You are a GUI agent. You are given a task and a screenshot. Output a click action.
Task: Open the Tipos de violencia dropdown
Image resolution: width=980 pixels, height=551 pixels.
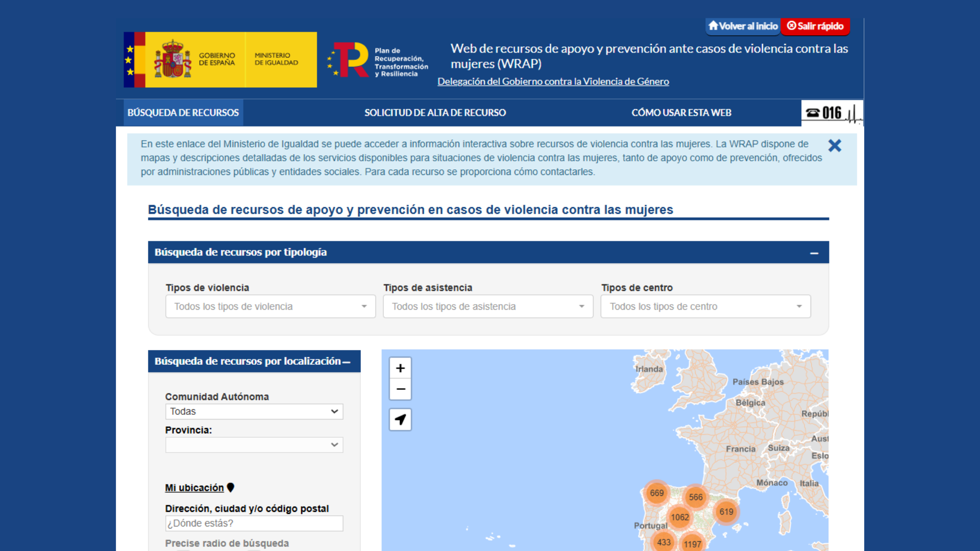271,307
